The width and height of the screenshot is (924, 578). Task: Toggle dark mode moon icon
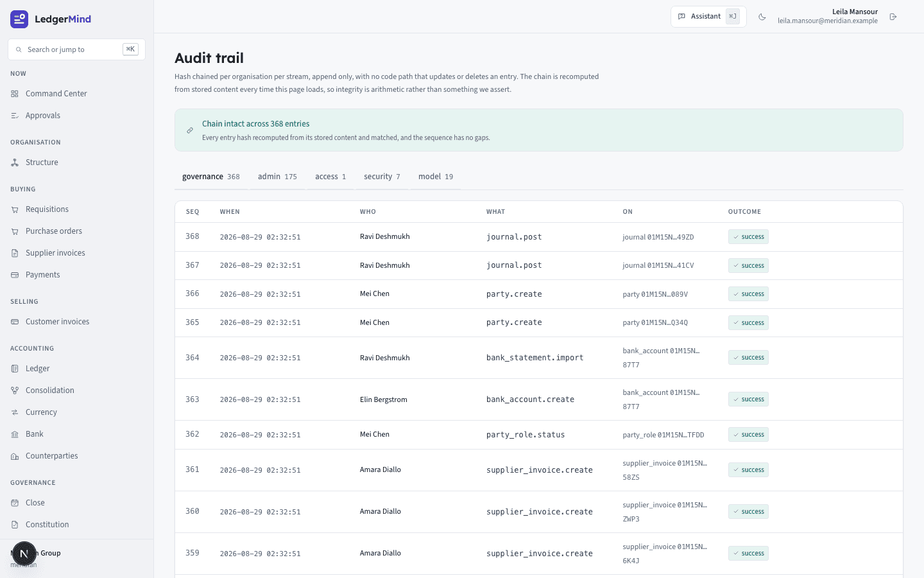point(762,17)
